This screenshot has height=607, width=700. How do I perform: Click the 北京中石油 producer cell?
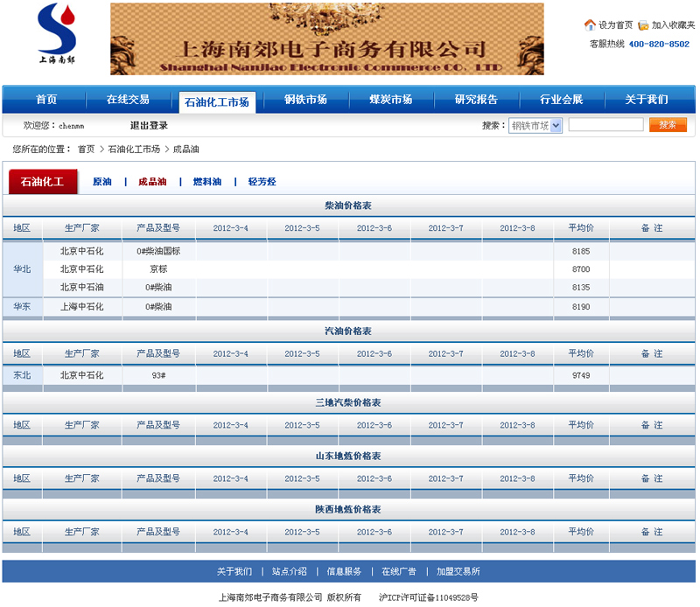point(82,288)
